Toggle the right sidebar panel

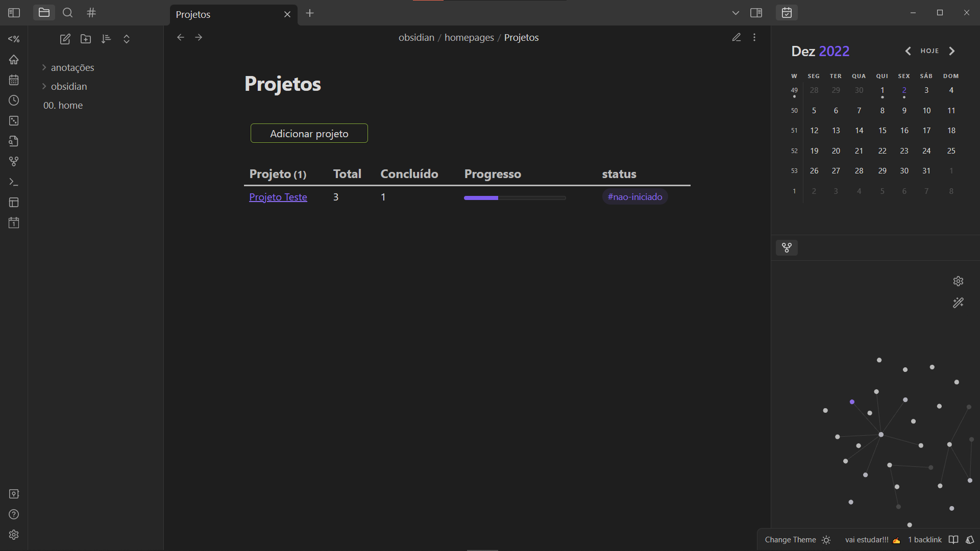click(756, 13)
